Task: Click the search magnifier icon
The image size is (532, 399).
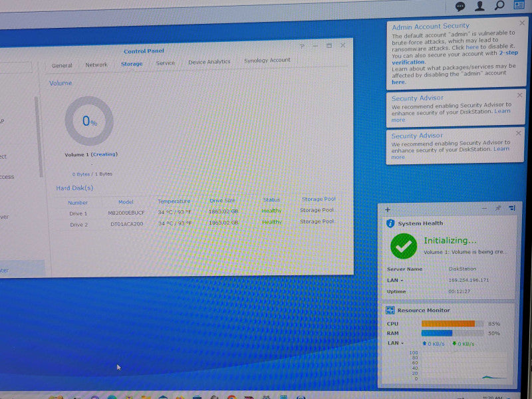Action: 499,5
